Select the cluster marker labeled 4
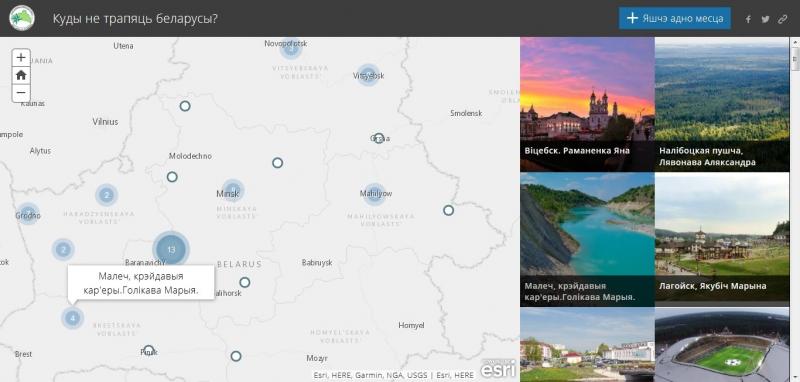Image resolution: width=800 pixels, height=382 pixels. pyautogui.click(x=72, y=318)
